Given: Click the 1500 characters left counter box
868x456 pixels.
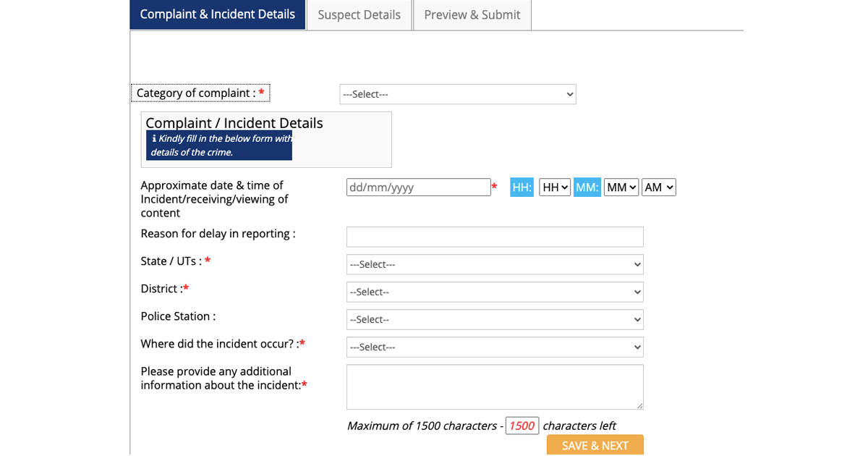Looking at the screenshot, I should [522, 426].
